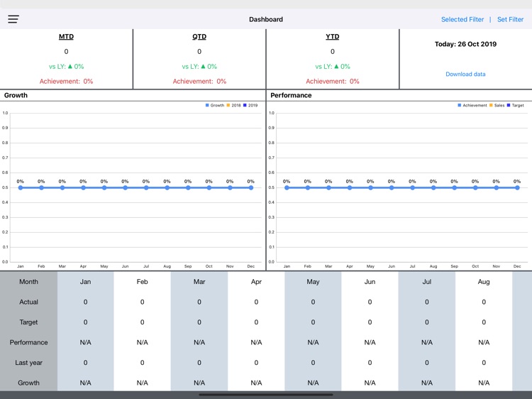Click the Apr column header in table

point(256,282)
